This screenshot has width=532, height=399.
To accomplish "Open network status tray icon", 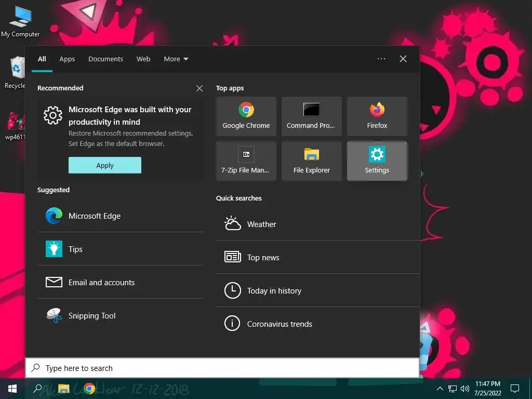I will (453, 389).
